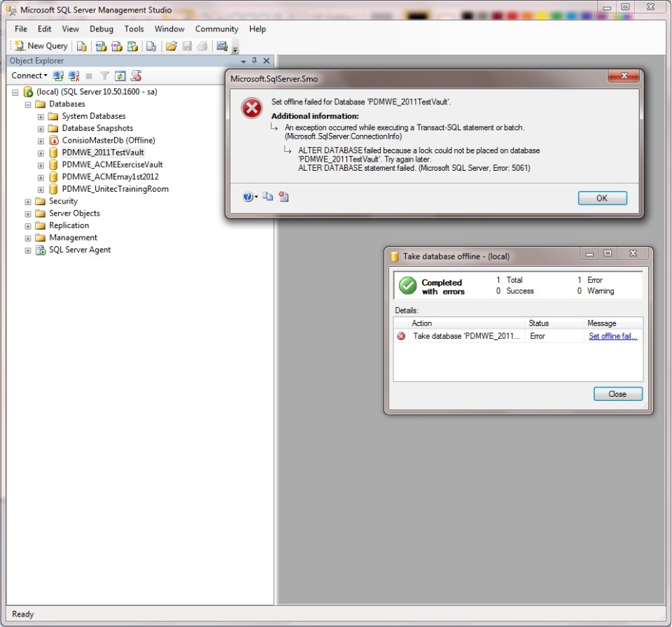Click the Stop icon in Object Explorer
Screen dimensions: 672x627
coord(89,76)
